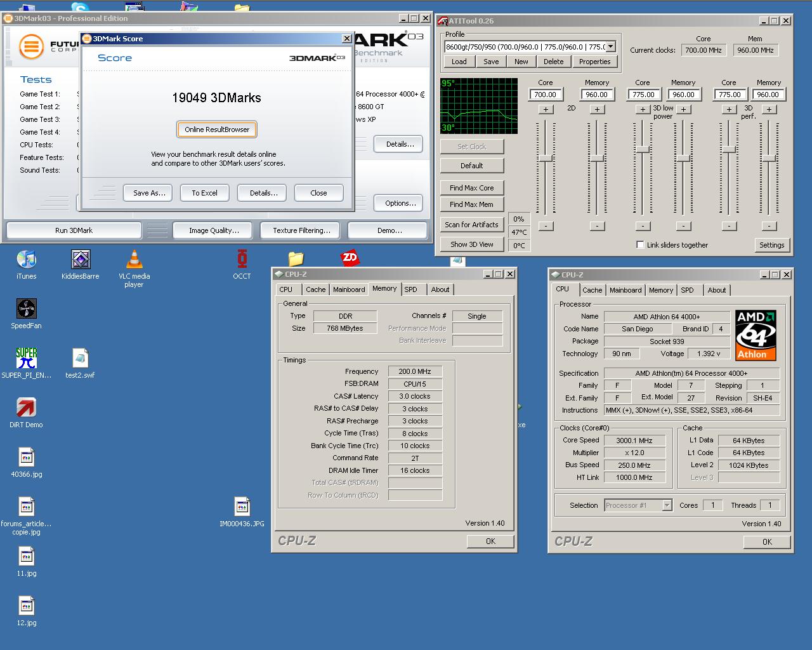The height and width of the screenshot is (650, 812).
Task: Enable Link sliders together checkbox
Action: click(x=640, y=245)
